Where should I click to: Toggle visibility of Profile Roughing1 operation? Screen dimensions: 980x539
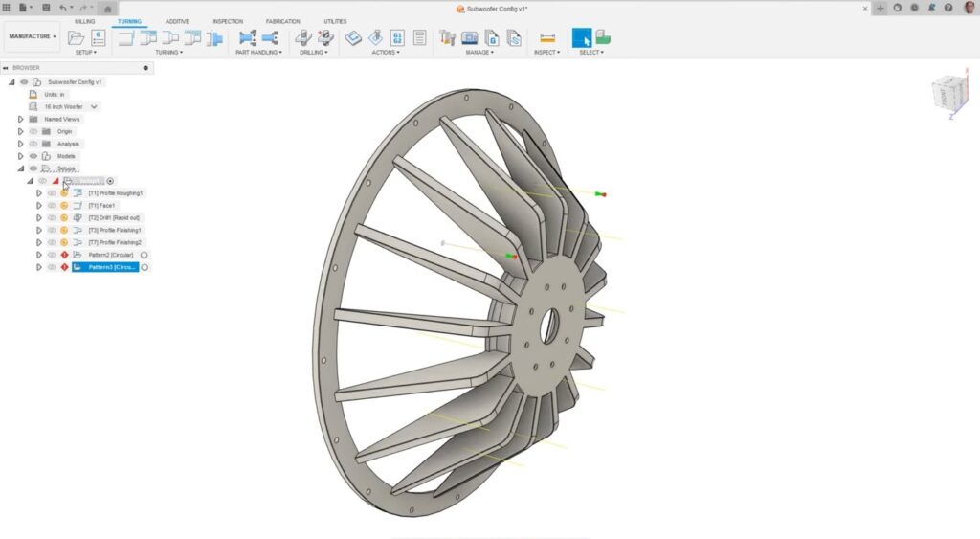click(x=52, y=193)
